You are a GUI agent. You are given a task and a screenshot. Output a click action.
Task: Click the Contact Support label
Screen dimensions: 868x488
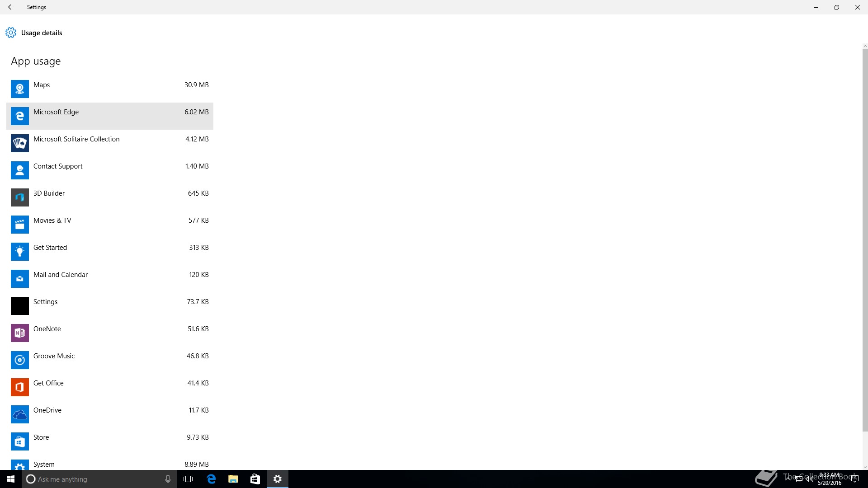[58, 166]
